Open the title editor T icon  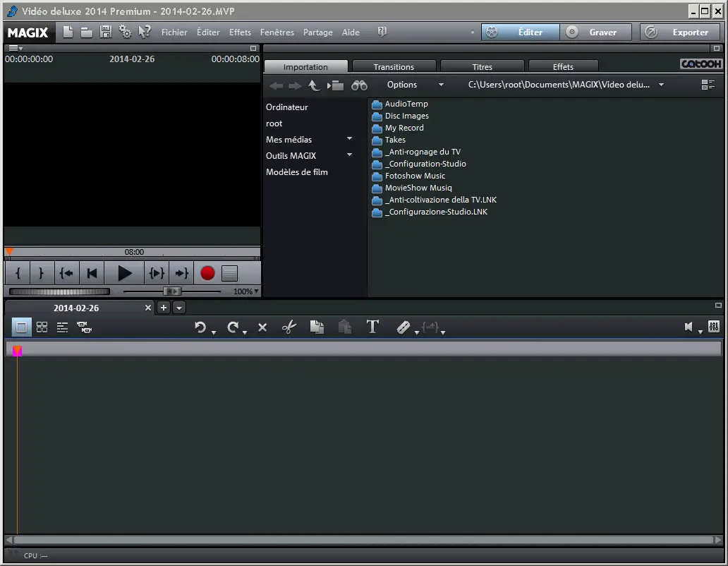pos(372,327)
